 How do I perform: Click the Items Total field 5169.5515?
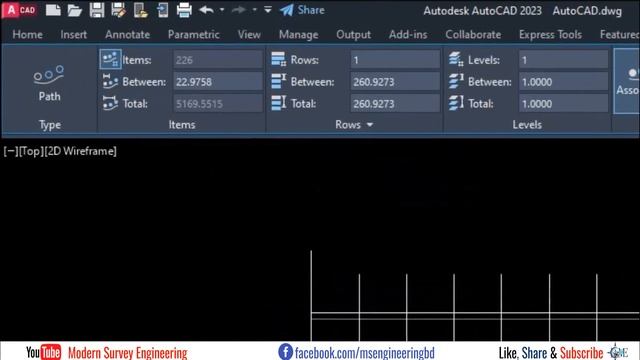(x=218, y=104)
